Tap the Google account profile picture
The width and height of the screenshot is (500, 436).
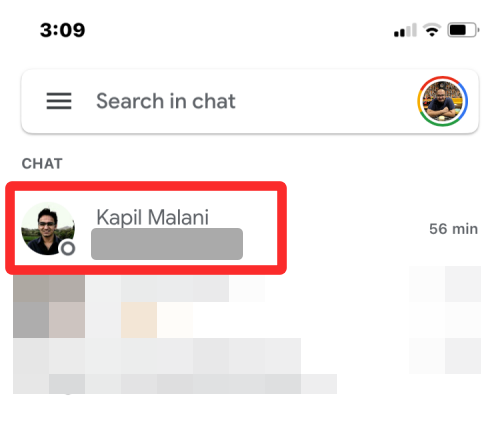(x=442, y=101)
